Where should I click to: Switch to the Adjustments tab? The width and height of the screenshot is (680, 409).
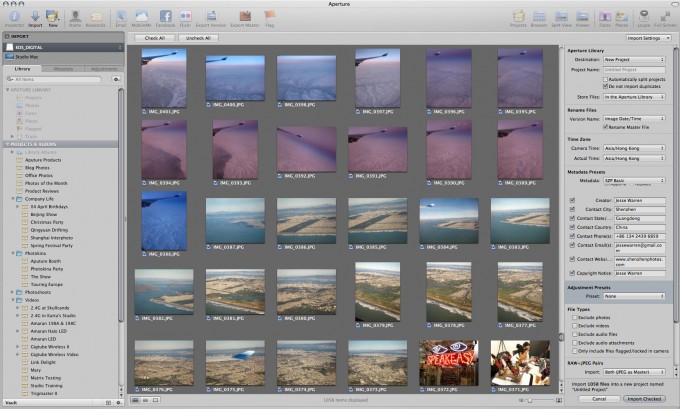click(104, 69)
